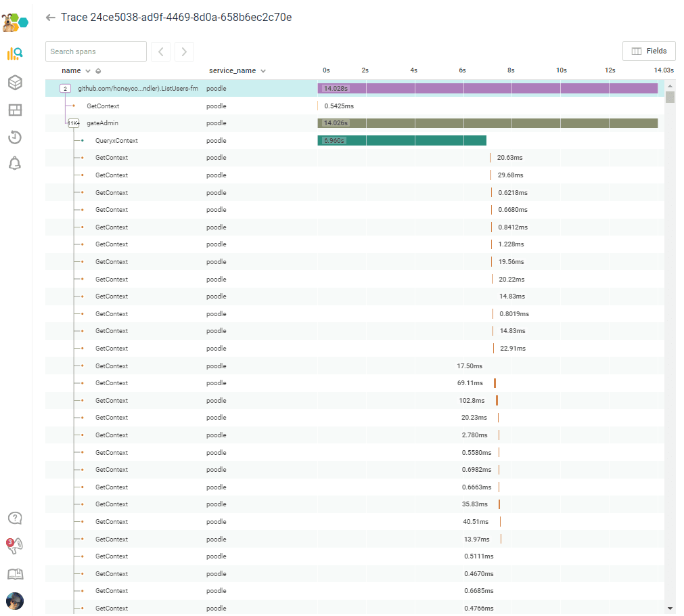Viewport: 684px width, 616px height.
Task: Open the help chat bubble icon
Action: coord(15,518)
